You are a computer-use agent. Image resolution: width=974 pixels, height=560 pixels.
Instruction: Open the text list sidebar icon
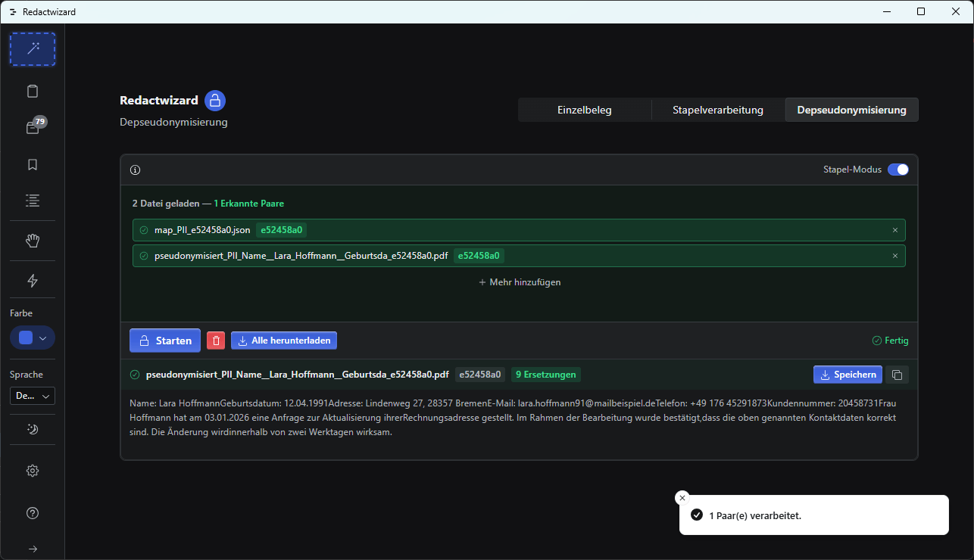pos(33,201)
